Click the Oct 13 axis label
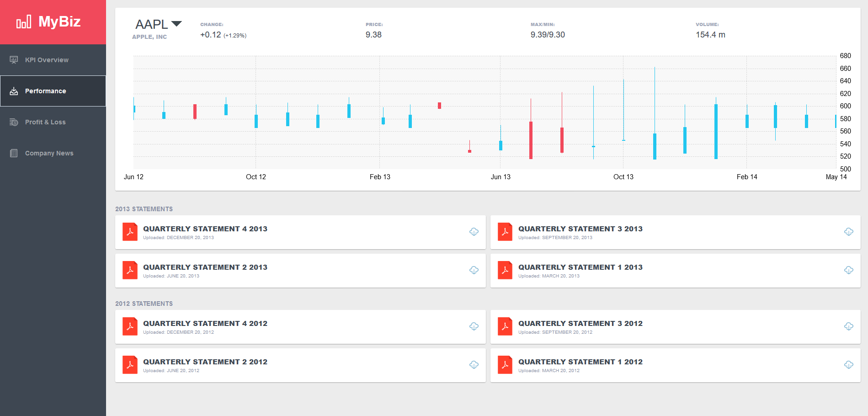The width and height of the screenshot is (868, 416). 623,177
